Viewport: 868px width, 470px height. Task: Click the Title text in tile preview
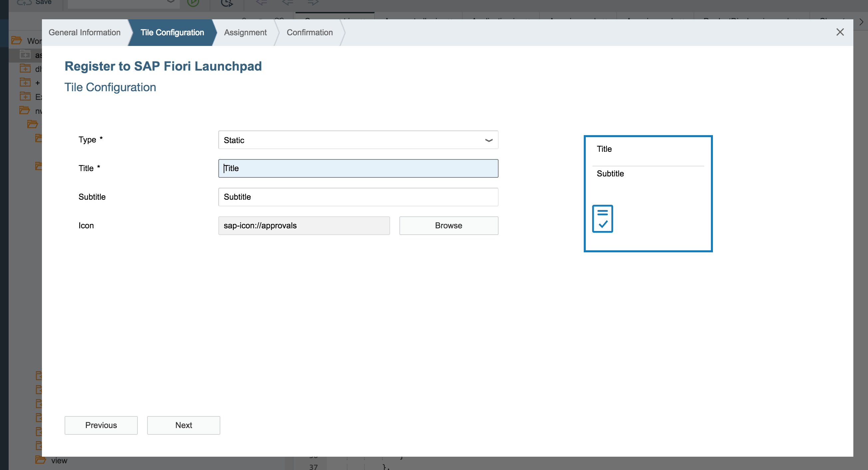604,149
